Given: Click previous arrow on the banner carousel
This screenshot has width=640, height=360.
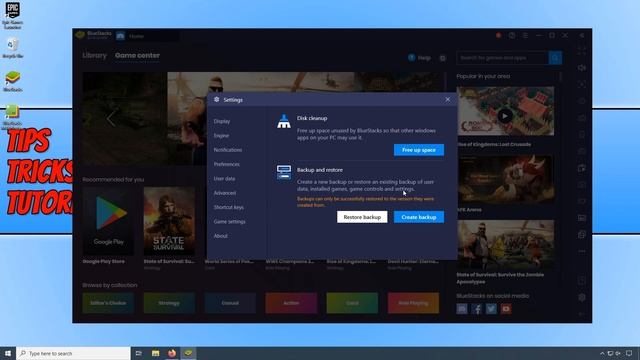Looking at the screenshot, I should [x=110, y=119].
